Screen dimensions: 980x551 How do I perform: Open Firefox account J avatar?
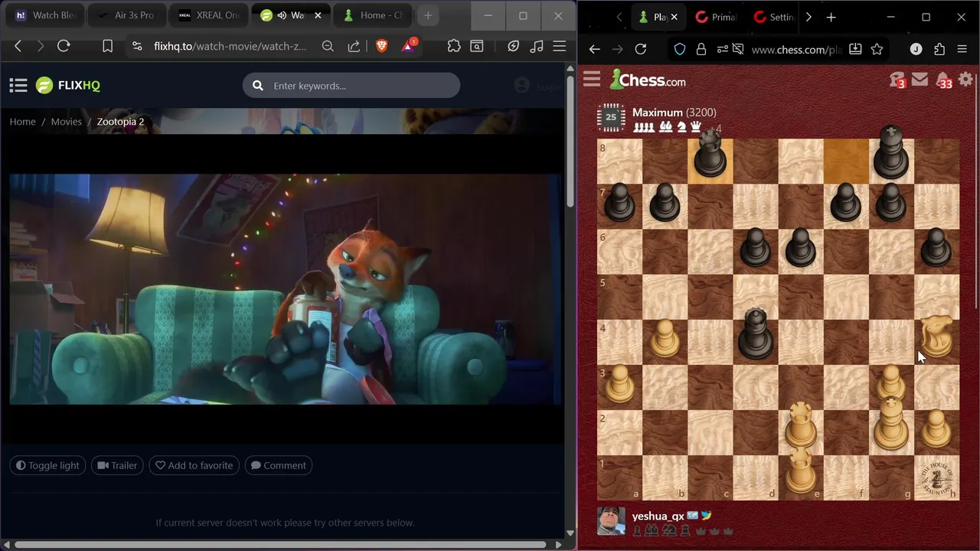[x=916, y=49]
